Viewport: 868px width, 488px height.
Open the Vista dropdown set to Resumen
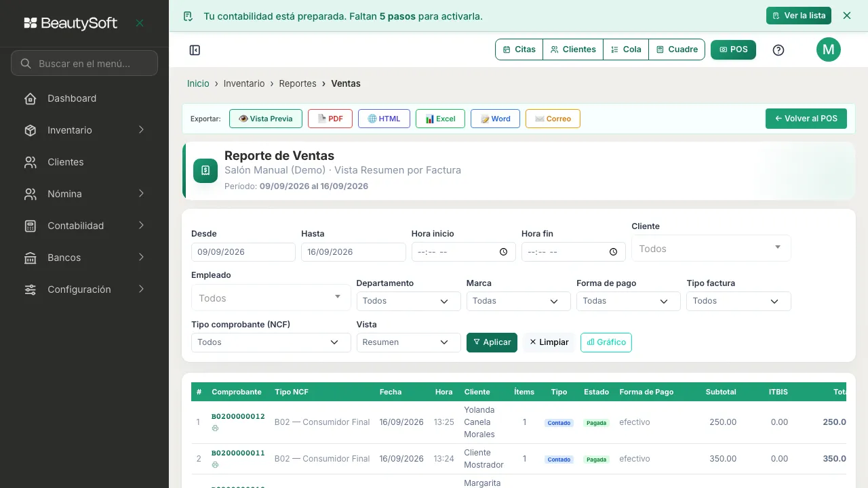tap(408, 342)
